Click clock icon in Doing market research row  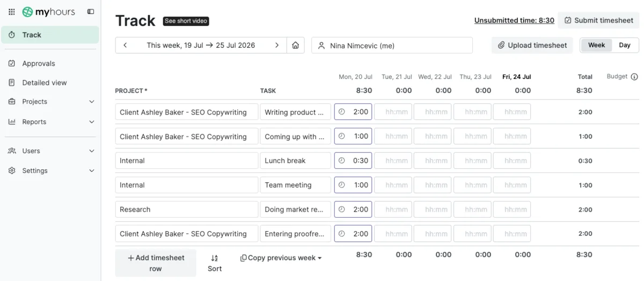click(x=342, y=210)
